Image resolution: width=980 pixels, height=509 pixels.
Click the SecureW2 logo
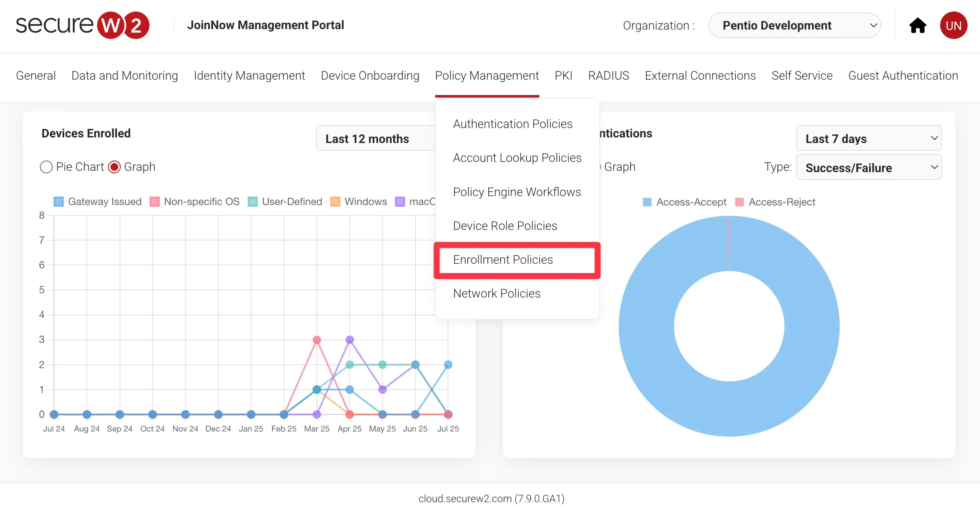pos(82,25)
